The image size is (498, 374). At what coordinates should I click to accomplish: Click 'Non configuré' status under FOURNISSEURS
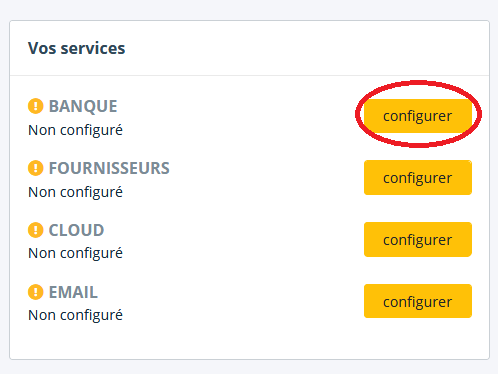tap(75, 192)
